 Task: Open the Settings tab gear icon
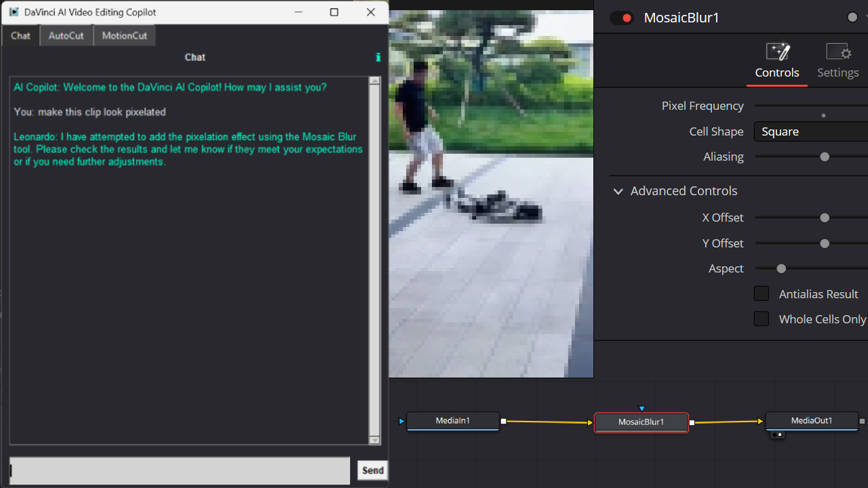click(837, 52)
